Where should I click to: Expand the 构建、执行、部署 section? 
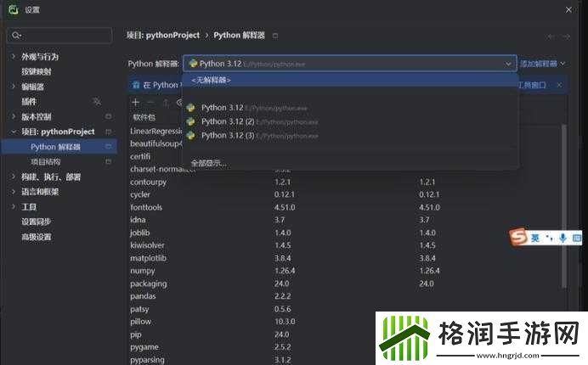pos(13,177)
